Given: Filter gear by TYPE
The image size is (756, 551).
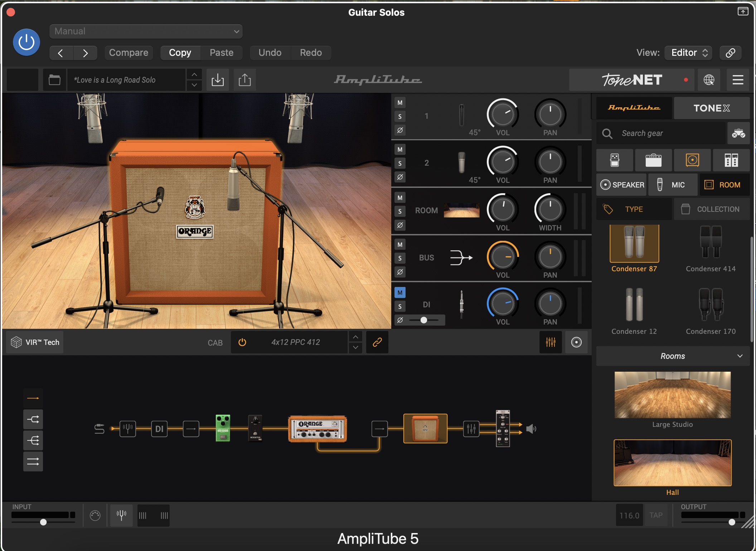Looking at the screenshot, I should pos(634,209).
